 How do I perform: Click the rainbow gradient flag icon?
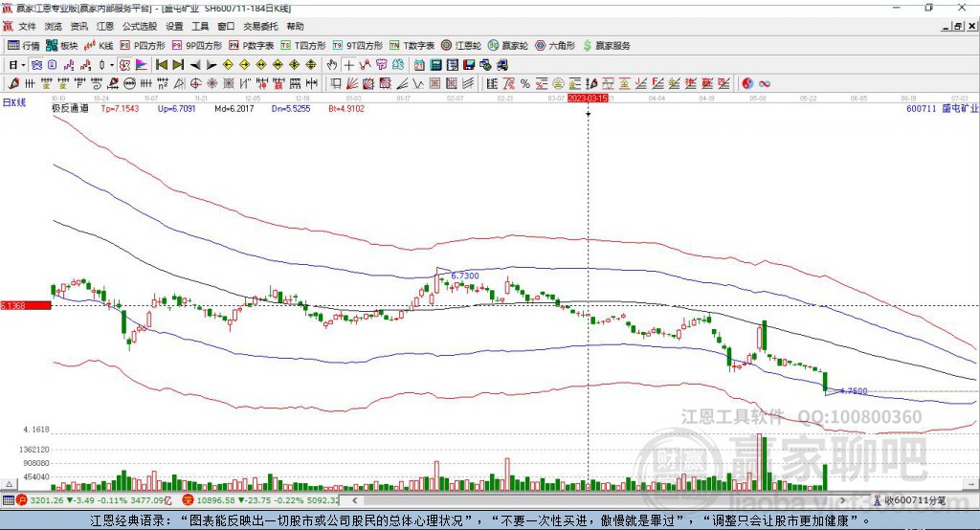pyautogui.click(x=142, y=65)
